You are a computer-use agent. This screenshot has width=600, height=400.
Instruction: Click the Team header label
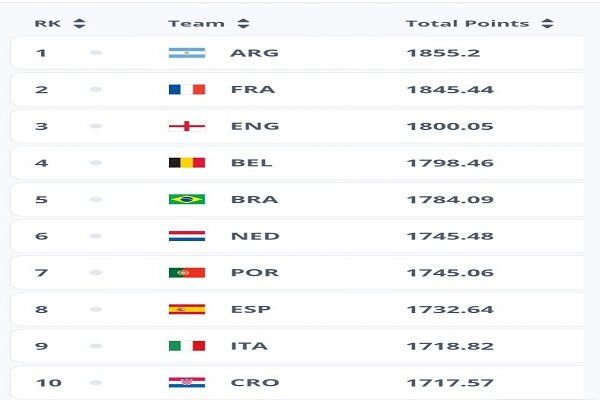point(196,23)
